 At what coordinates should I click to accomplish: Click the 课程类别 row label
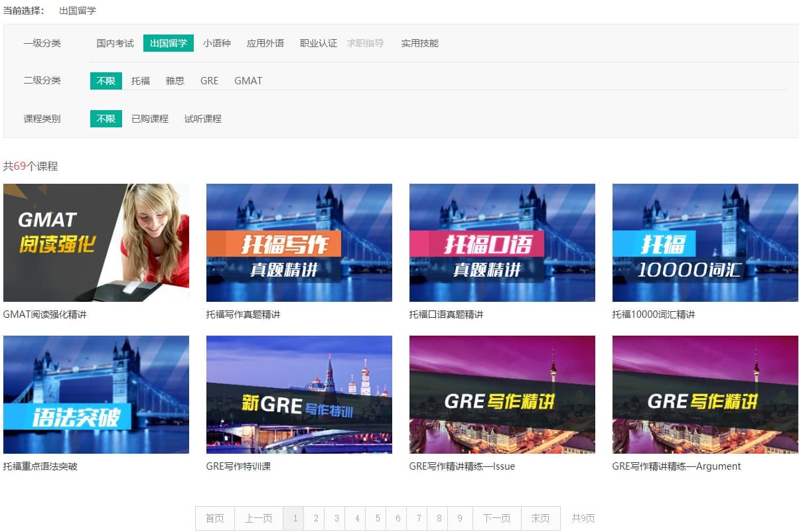tap(42, 119)
